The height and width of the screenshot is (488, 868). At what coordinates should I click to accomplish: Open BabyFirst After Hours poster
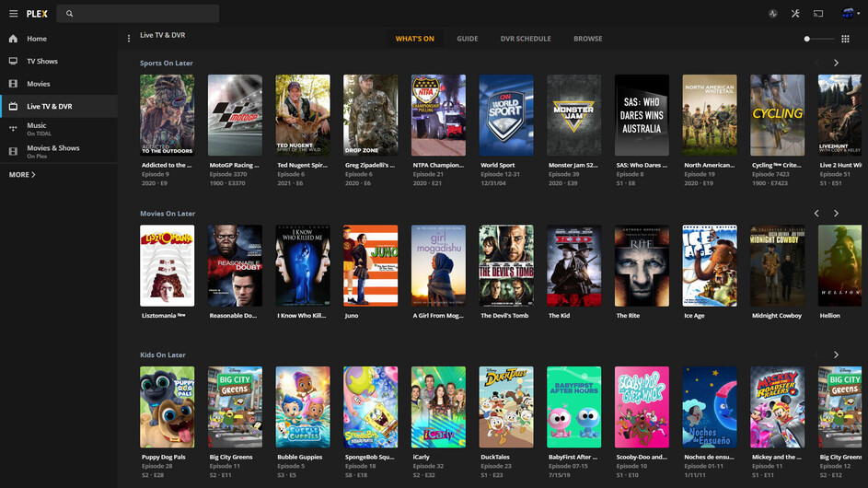(x=574, y=407)
